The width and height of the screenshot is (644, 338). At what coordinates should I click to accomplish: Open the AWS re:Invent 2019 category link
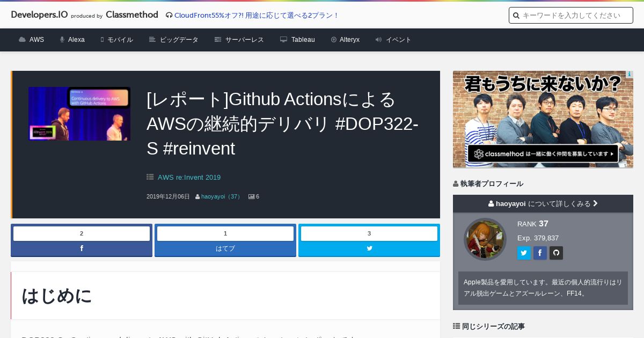click(x=189, y=178)
